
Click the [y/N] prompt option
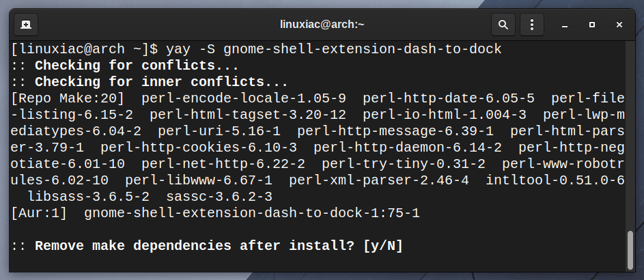coord(383,246)
